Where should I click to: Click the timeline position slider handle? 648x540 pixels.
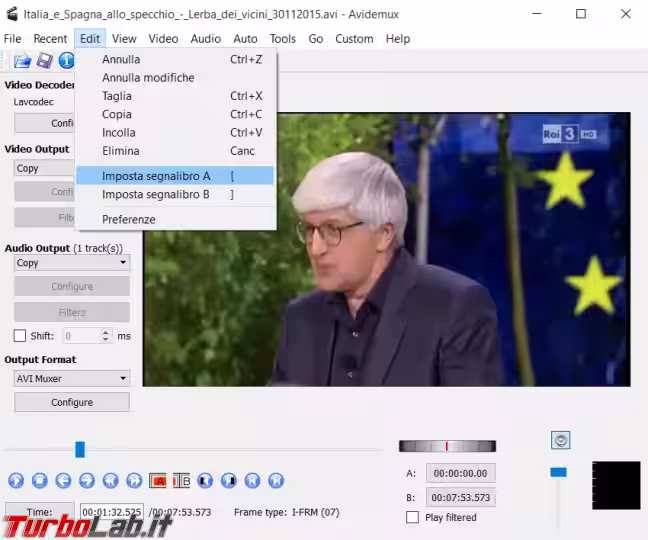click(x=80, y=450)
